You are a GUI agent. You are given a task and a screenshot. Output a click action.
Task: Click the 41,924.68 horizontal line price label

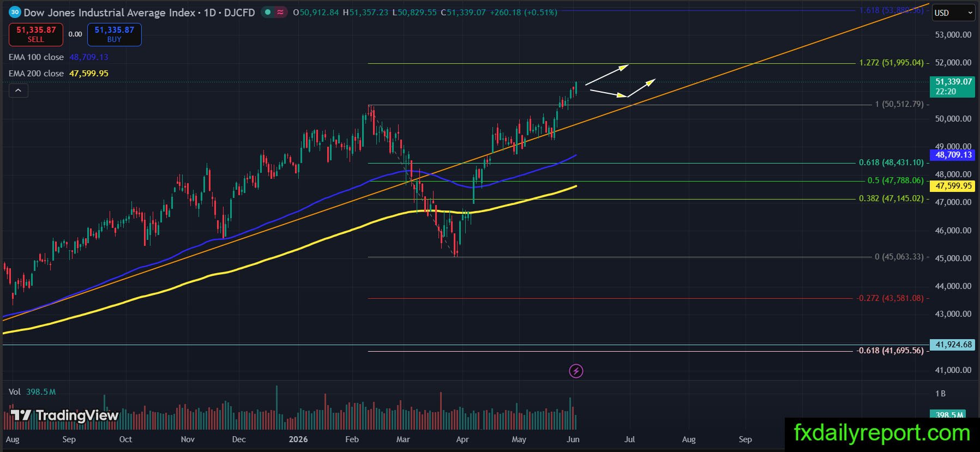point(953,345)
